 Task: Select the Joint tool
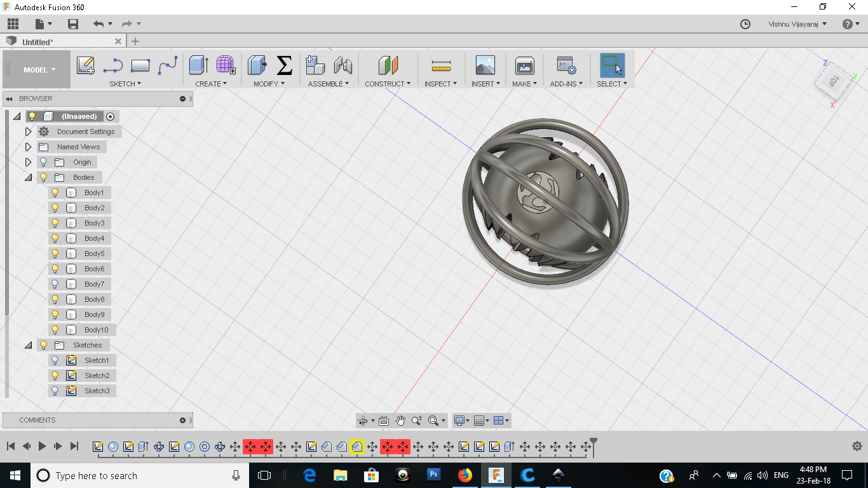[343, 65]
